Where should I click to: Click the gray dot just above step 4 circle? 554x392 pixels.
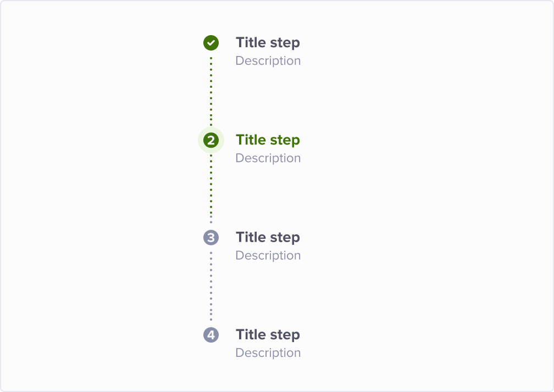211,320
